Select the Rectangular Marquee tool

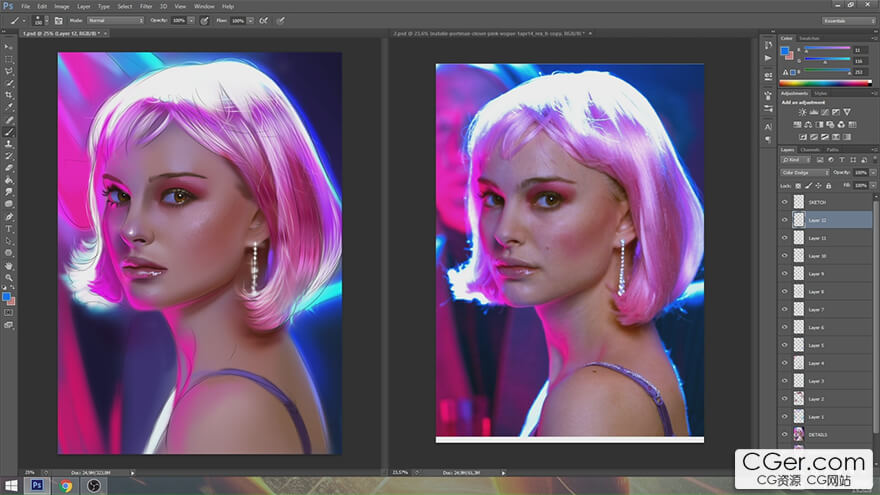pos(8,59)
